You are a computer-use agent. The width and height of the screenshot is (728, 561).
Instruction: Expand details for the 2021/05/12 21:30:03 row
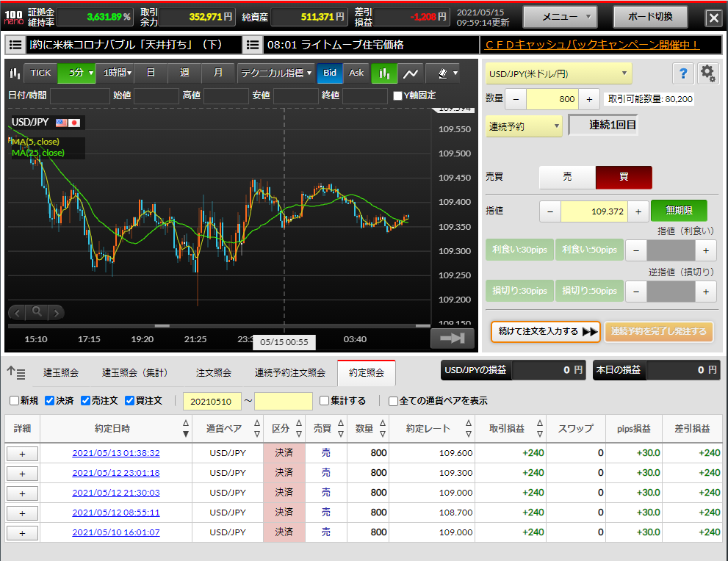22,493
